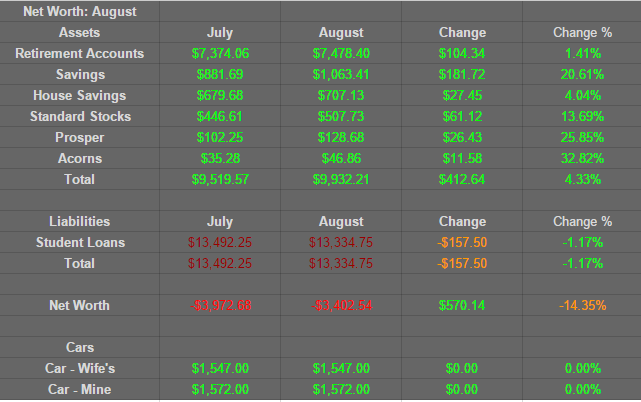Select the Retirement Accounts row label

(x=79, y=54)
